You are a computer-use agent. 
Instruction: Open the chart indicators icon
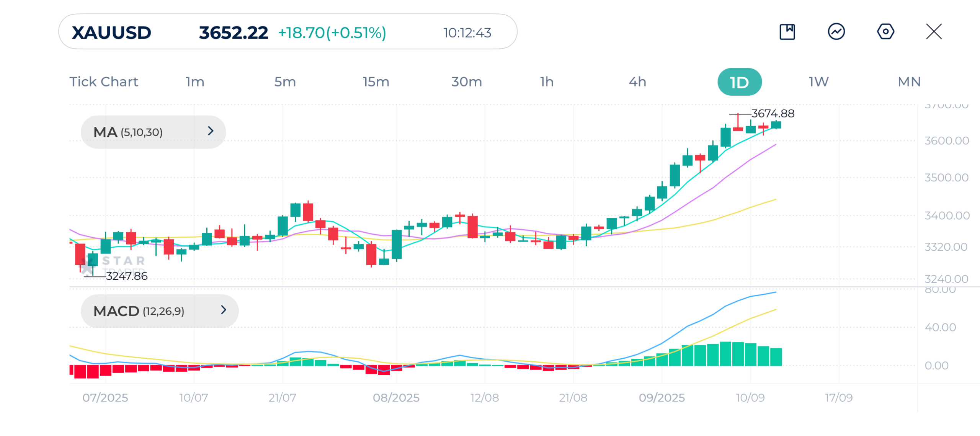(x=836, y=32)
